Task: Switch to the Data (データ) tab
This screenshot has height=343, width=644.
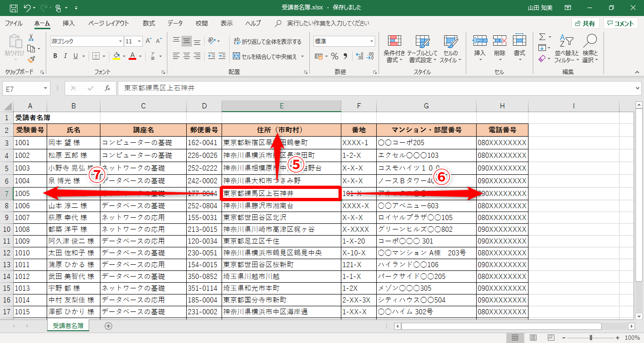Action: pyautogui.click(x=175, y=23)
